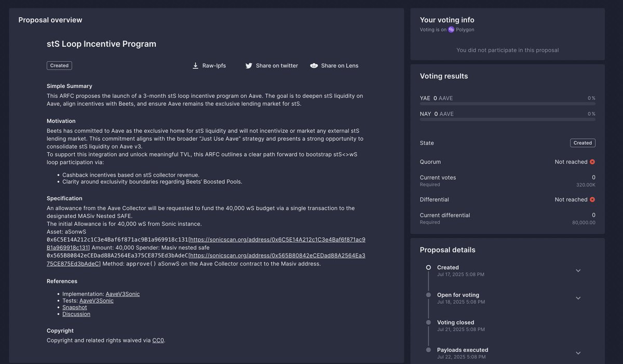
Task: Click the Current differential label
Action: [445, 215]
